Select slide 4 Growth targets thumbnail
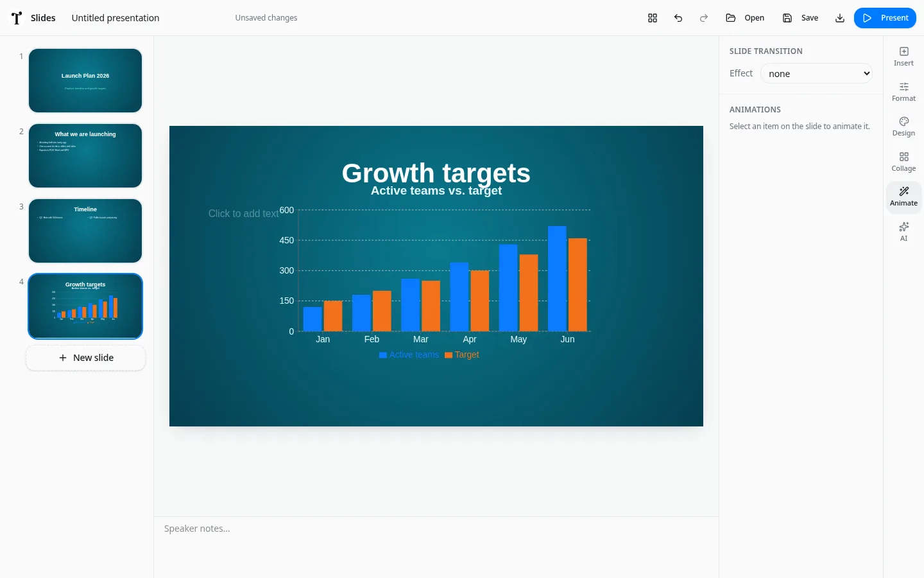The image size is (924, 578). 85,306
